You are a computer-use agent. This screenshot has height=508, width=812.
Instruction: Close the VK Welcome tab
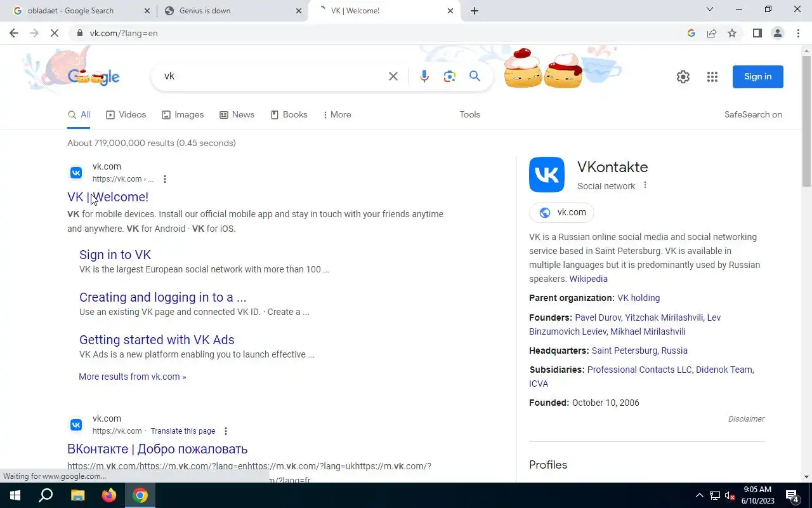point(450,11)
